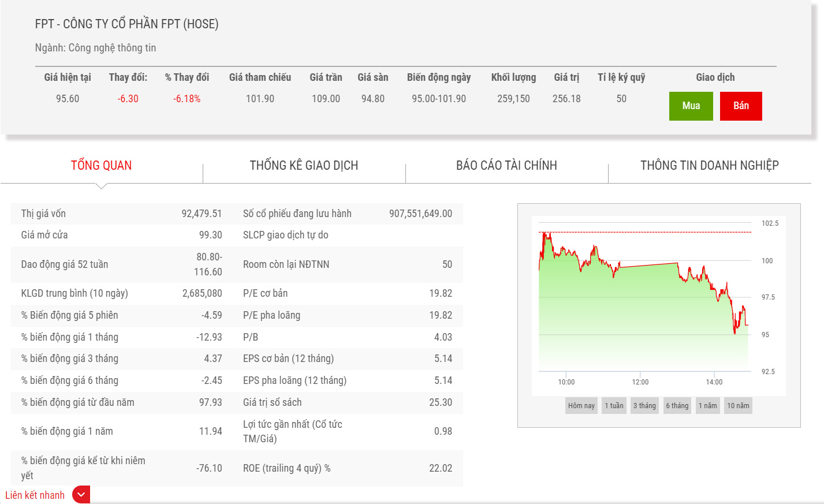824x504 pixels.
Task: Choose the 6 tháng chart period
Action: (x=677, y=406)
